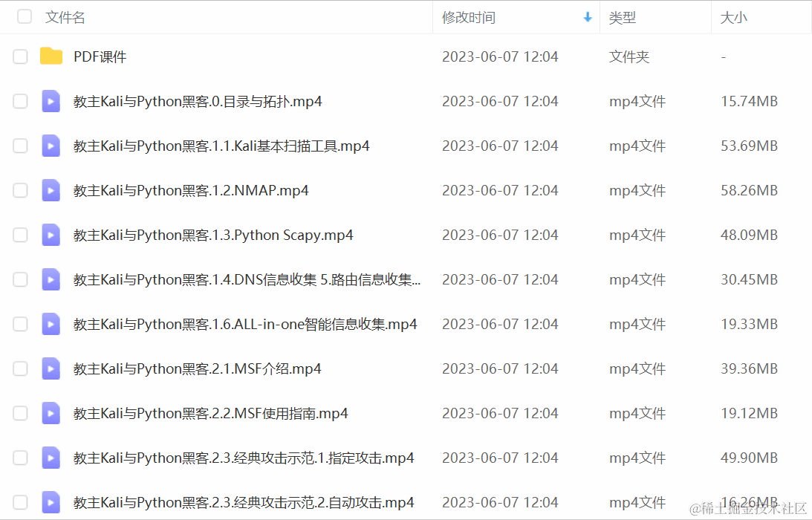Click the blue sort arrow in 修改时间
Screen dimensions: 812x520
[587, 17]
